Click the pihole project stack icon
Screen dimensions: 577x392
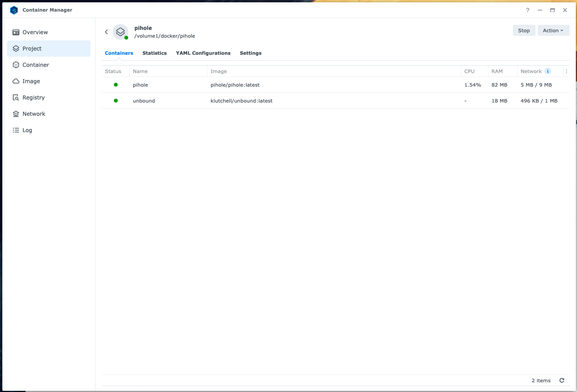[x=120, y=32]
